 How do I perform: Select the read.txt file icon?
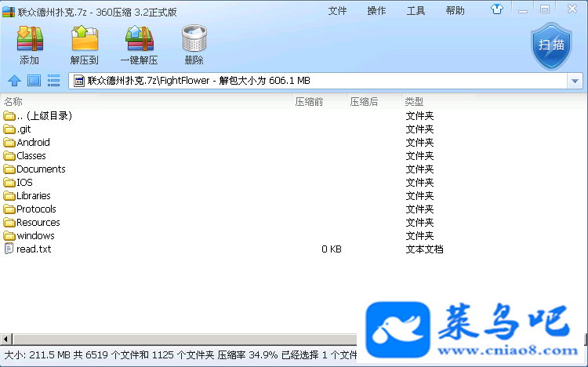point(9,249)
